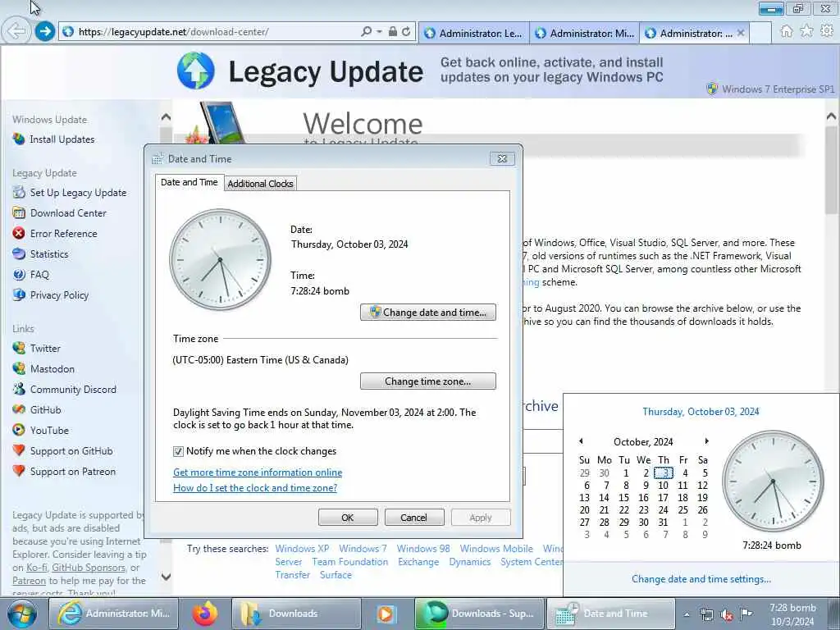Open the browser tools gear icon
Image resolution: width=840 pixels, height=630 pixels.
point(827,31)
